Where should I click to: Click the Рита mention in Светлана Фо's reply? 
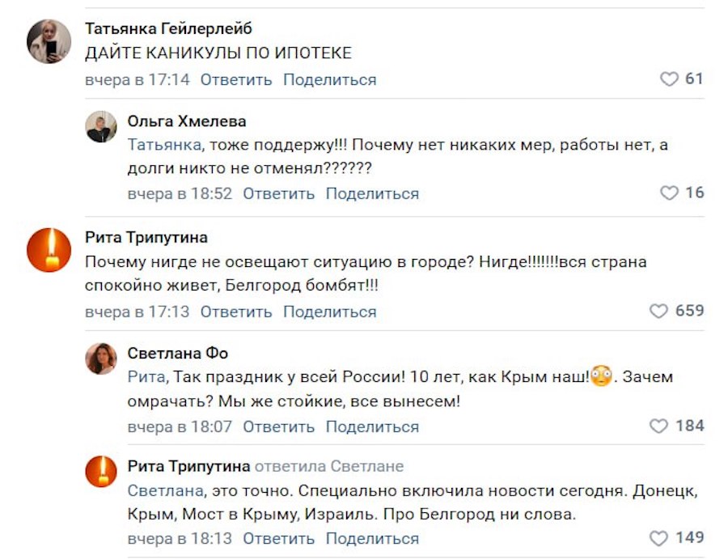pos(146,377)
